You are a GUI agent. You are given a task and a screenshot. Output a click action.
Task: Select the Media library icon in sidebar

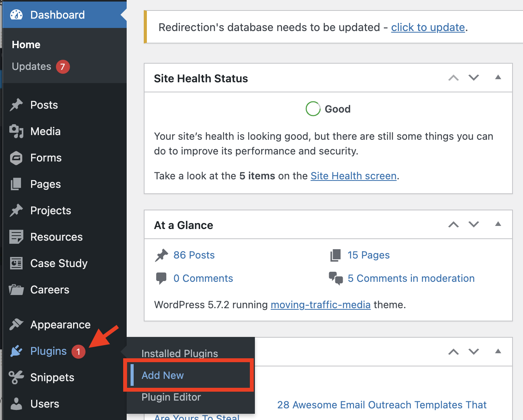click(16, 131)
